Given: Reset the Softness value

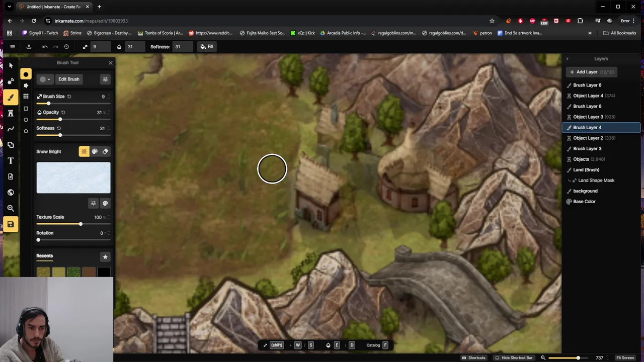Looking at the screenshot, I should (59, 128).
